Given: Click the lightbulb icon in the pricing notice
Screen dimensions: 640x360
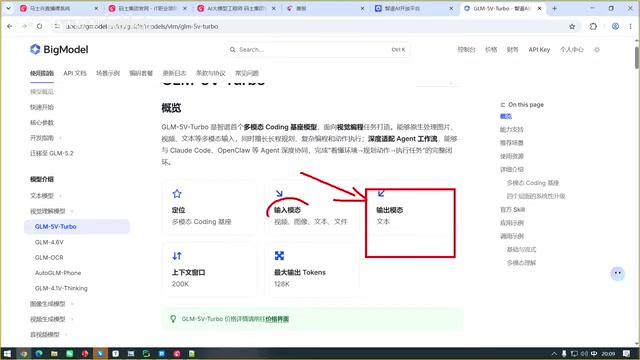Looking at the screenshot, I should coord(173,319).
